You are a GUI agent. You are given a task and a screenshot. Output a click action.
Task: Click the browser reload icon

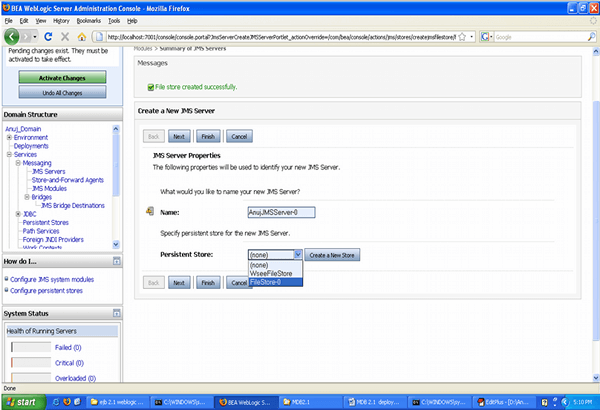47,36
